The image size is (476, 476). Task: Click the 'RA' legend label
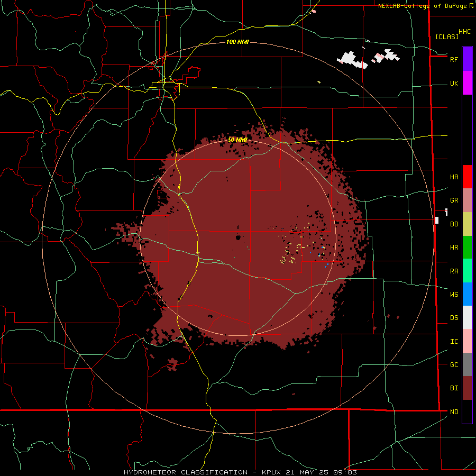454,271
